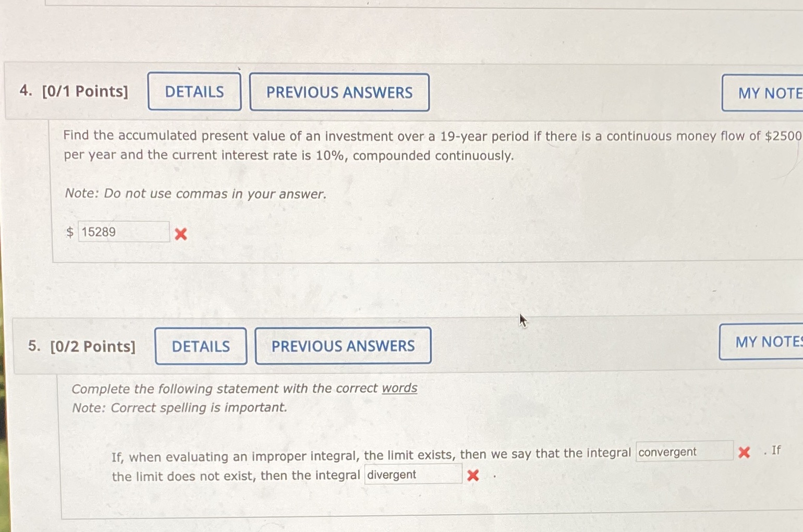Open DETAILS for question 5

[201, 346]
